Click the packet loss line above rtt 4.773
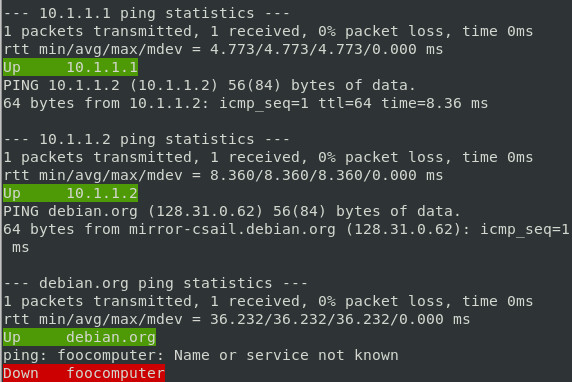Viewport: 572px width, 382px height. 268,31
